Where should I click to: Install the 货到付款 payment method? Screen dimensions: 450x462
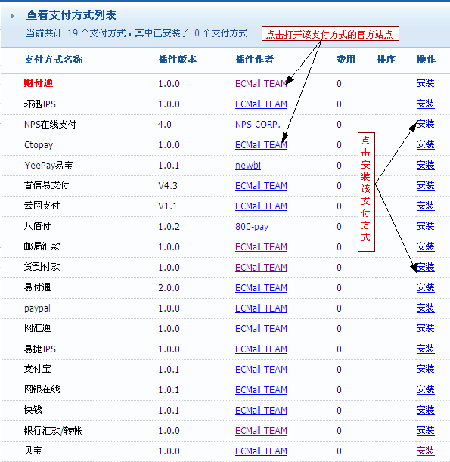click(x=425, y=267)
